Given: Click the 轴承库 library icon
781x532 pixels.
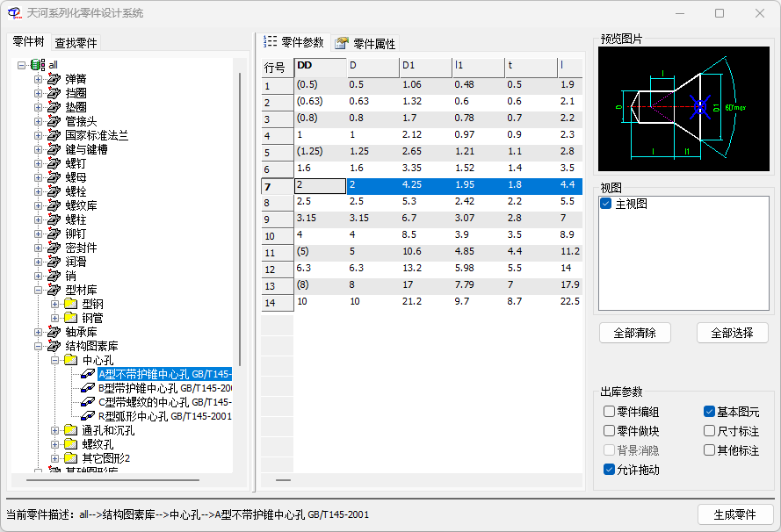Looking at the screenshot, I should (54, 332).
